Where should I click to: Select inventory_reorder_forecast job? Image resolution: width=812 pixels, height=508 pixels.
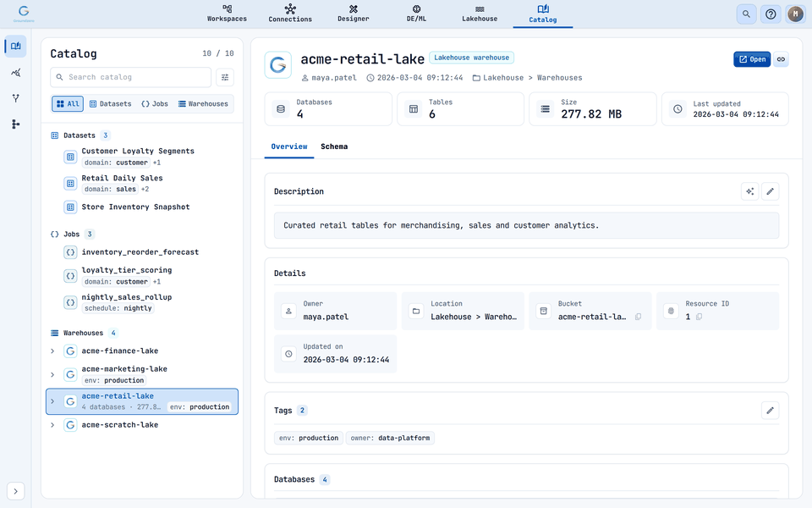142,252
